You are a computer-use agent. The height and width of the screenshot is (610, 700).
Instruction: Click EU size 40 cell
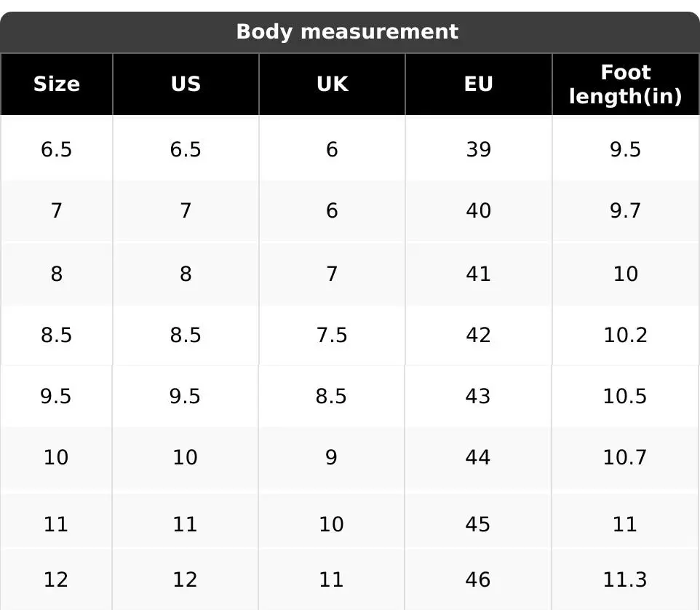(478, 211)
